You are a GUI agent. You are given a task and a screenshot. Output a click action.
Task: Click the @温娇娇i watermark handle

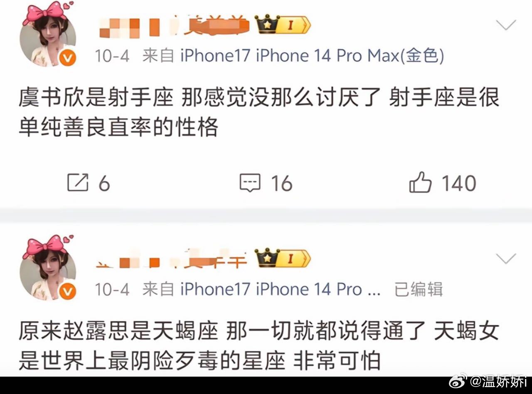(499, 382)
